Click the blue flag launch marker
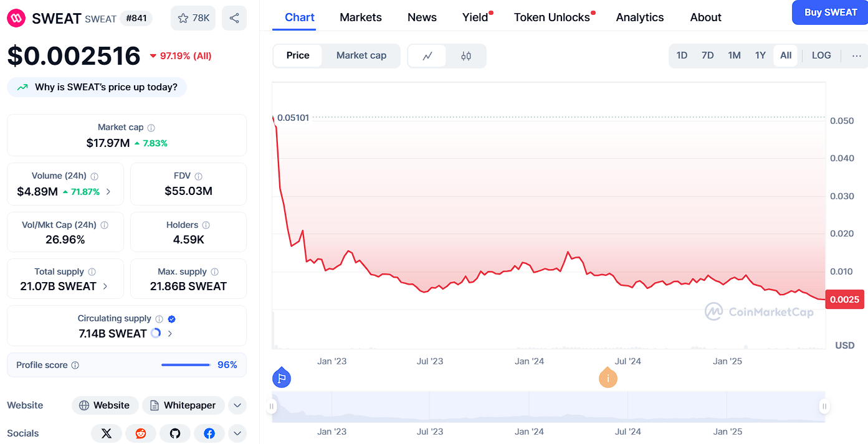Viewport: 868px width, 444px height. (282, 377)
